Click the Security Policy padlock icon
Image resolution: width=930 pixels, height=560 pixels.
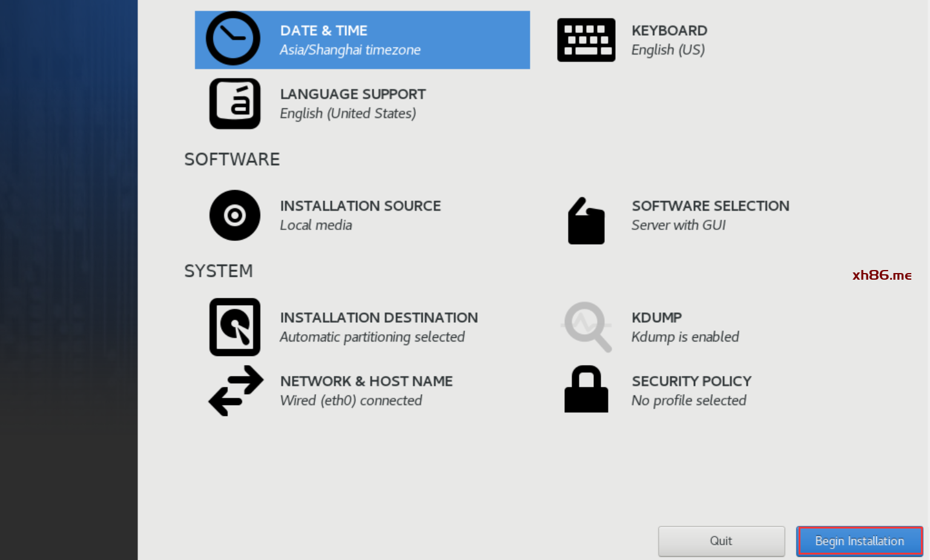coord(586,389)
